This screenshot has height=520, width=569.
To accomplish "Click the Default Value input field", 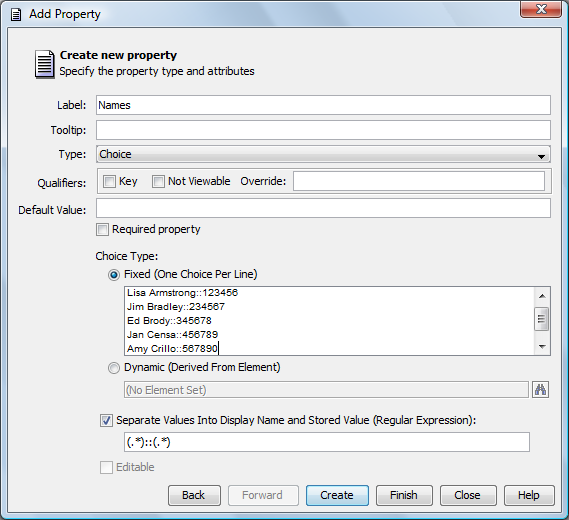I will point(323,208).
